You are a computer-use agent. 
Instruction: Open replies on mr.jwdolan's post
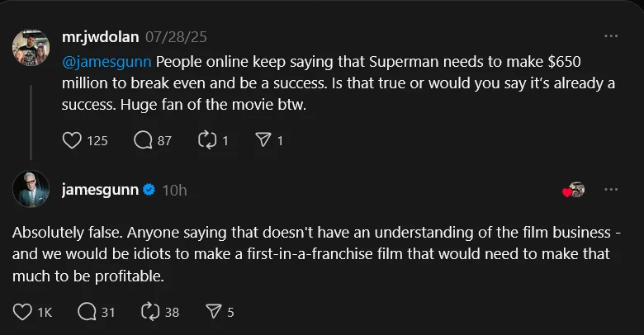[x=144, y=140]
